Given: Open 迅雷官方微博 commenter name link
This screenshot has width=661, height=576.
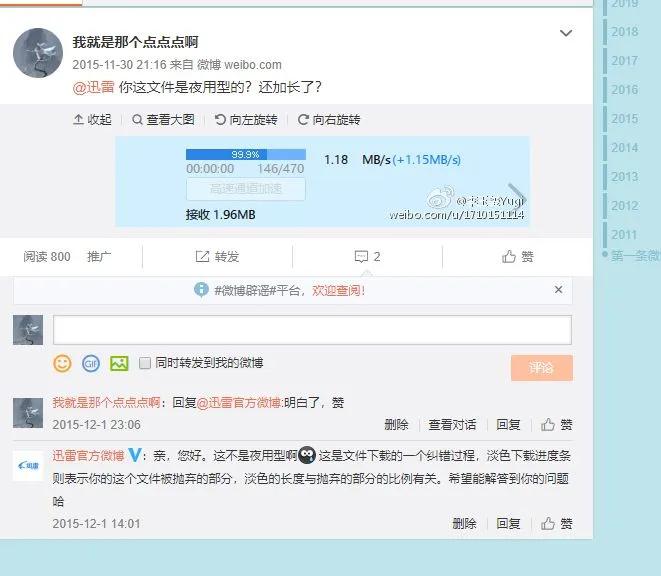Looking at the screenshot, I should [x=88, y=455].
